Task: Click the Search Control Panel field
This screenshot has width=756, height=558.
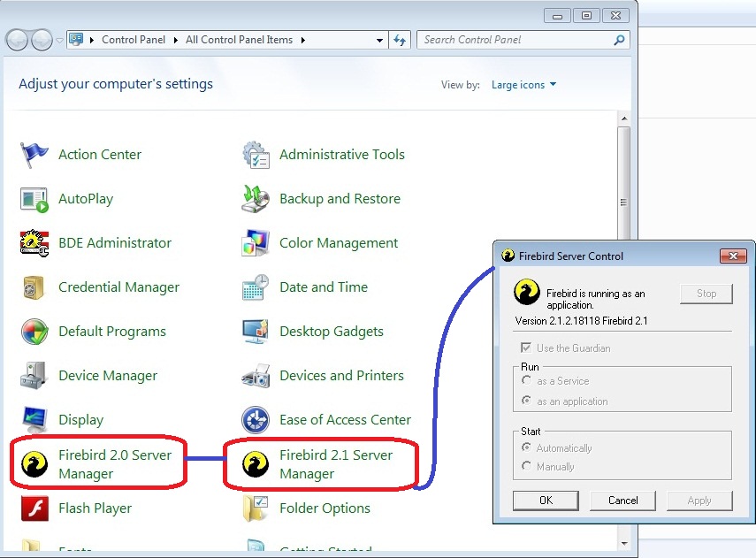Action: (x=523, y=40)
